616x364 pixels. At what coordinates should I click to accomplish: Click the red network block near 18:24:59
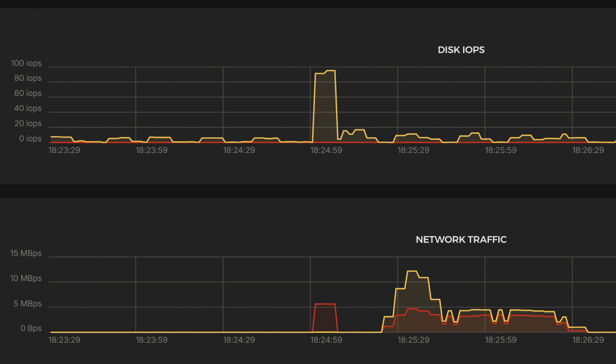[325, 317]
